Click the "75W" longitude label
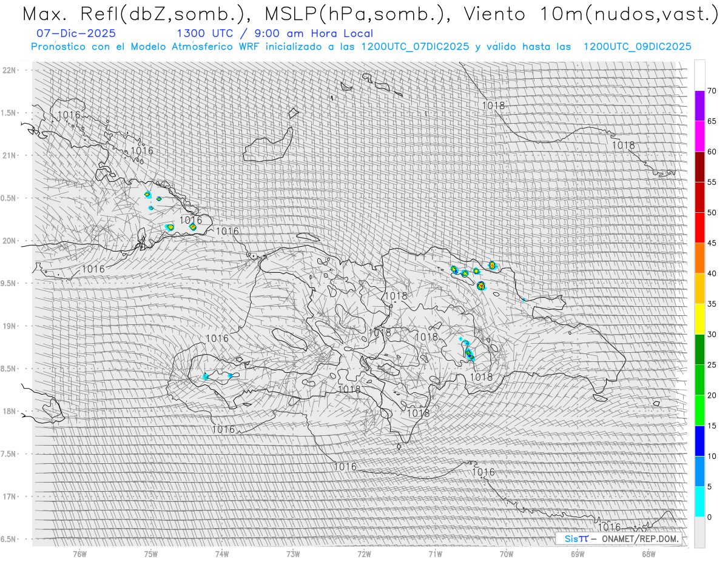Viewport: 728px width, 562px height. click(150, 553)
